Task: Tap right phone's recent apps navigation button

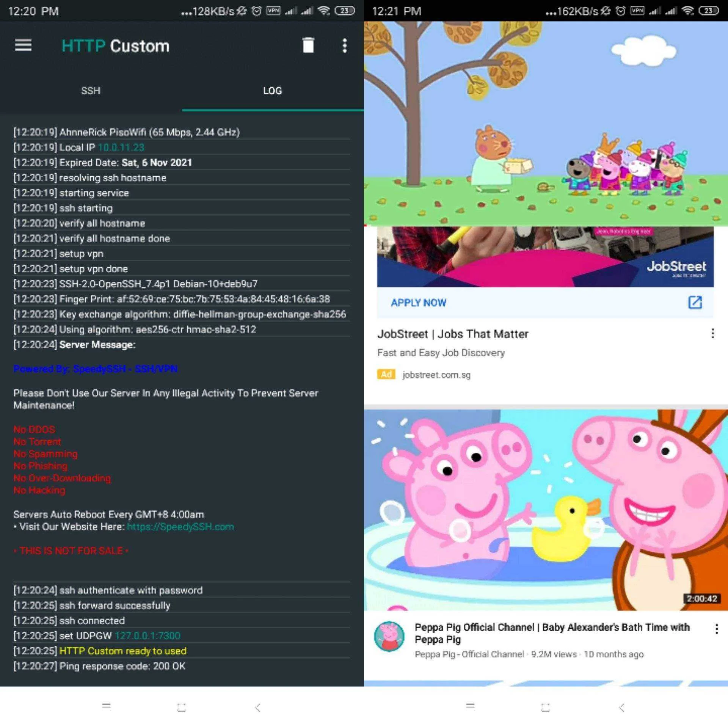Action: coord(471,706)
